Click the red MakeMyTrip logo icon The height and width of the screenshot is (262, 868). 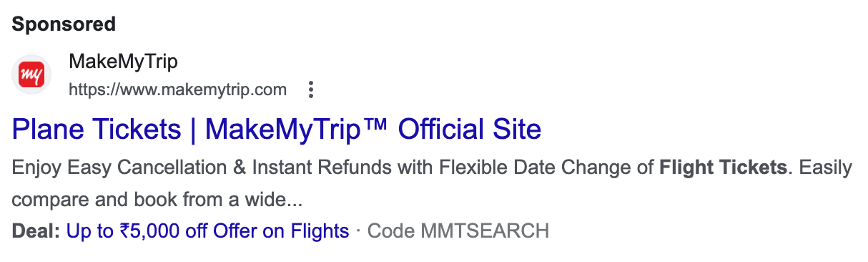tap(31, 75)
